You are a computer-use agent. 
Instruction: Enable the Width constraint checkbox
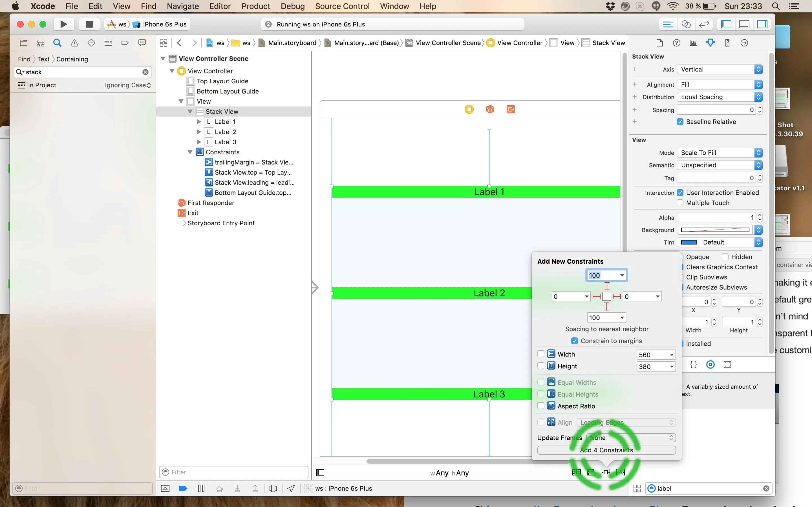540,354
